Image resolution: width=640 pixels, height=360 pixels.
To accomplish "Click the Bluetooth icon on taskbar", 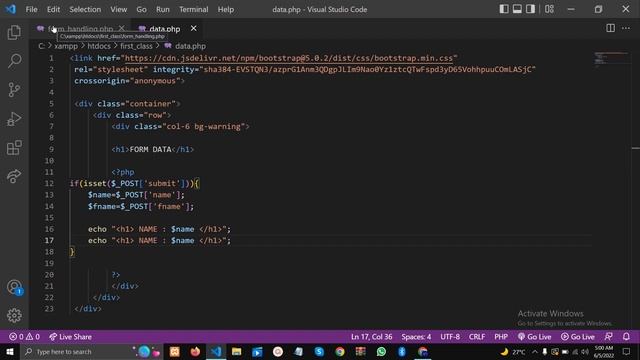I will pyautogui.click(x=402, y=351).
